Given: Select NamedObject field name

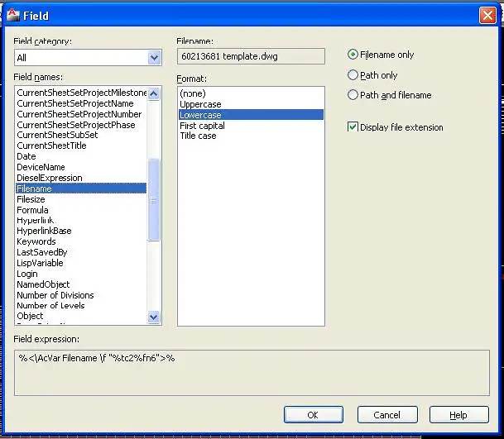Looking at the screenshot, I should tap(81, 284).
